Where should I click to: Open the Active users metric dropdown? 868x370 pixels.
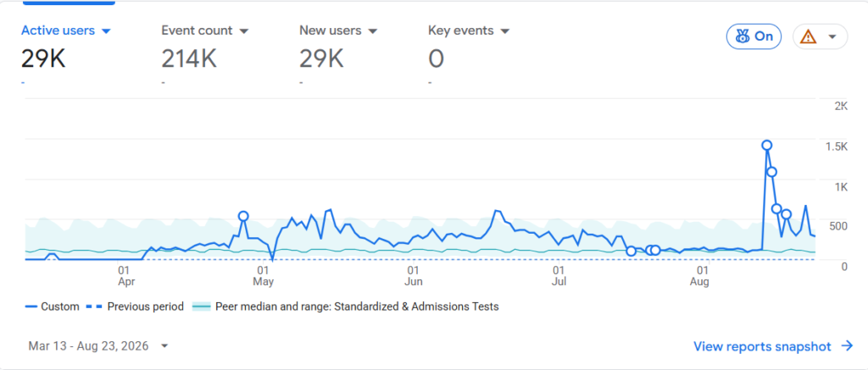[x=66, y=31]
